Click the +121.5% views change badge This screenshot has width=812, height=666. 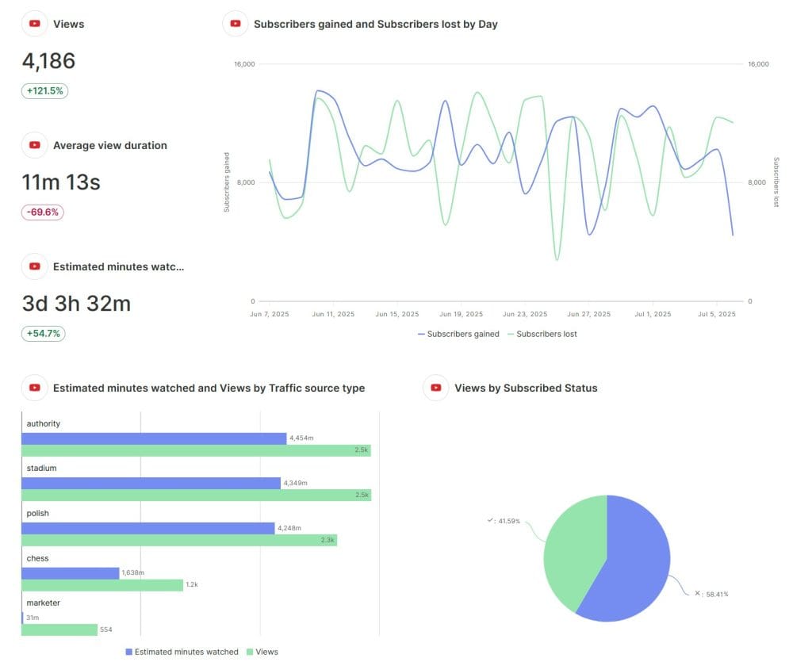tap(44, 91)
